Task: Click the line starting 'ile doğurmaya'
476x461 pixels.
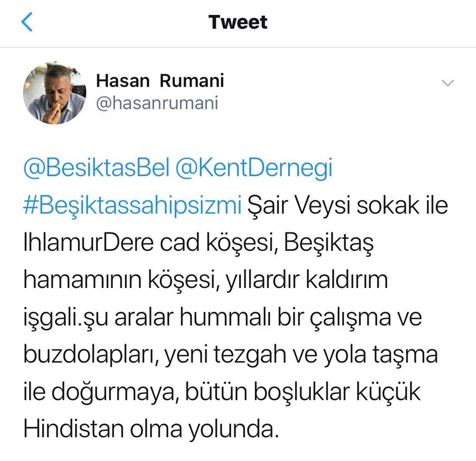Action: (x=222, y=392)
